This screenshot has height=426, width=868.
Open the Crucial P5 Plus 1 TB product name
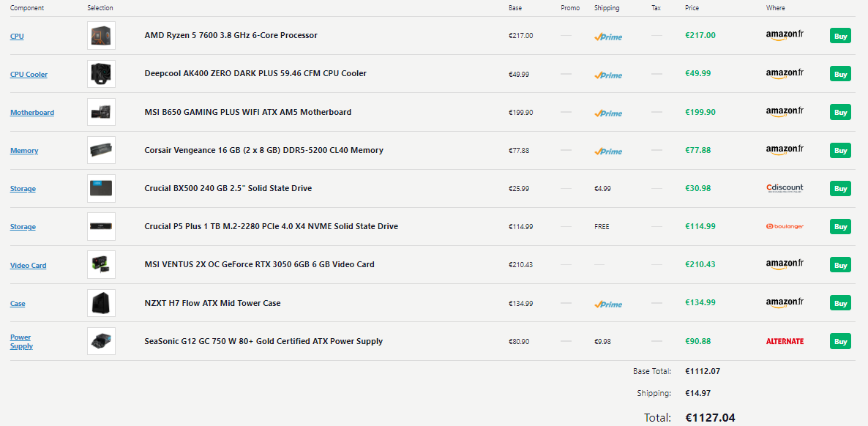pyautogui.click(x=271, y=226)
